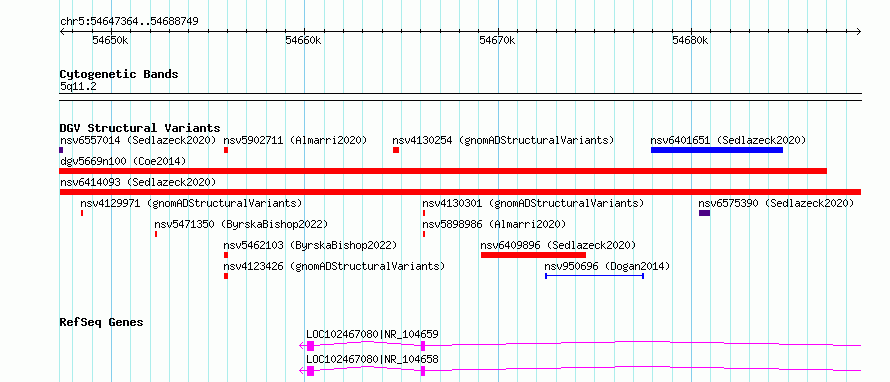Click the nsv4129971 variant marker
Viewport: 890px width, 382px height.
tap(82, 213)
